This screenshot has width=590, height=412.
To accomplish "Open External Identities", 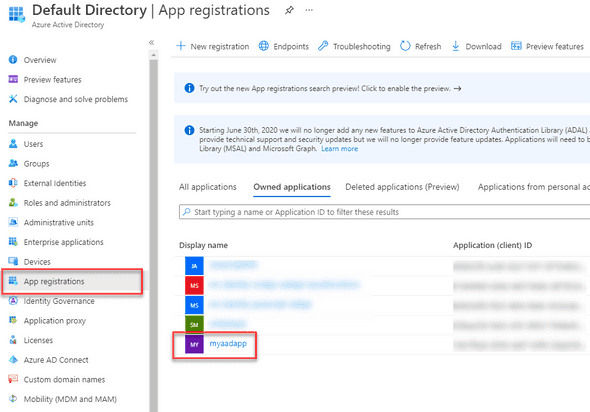I will [55, 183].
